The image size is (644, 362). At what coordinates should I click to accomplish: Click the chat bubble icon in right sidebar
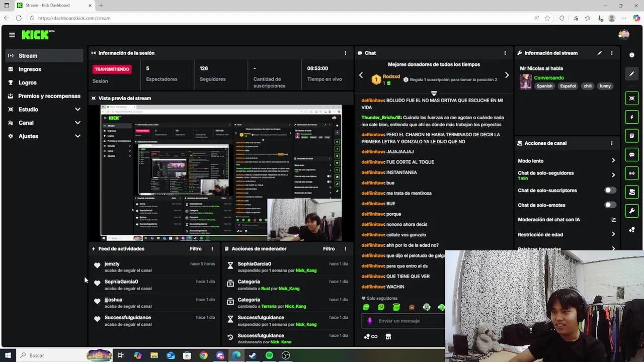pyautogui.click(x=632, y=154)
